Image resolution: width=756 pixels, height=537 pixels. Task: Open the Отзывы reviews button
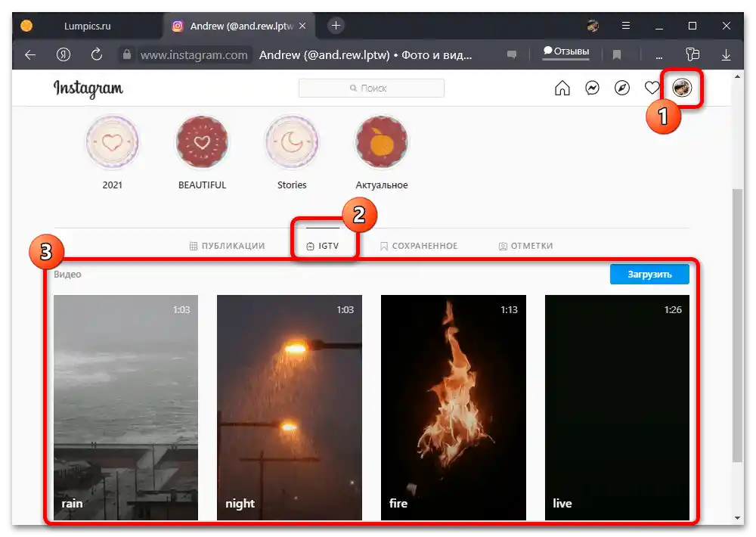tap(566, 51)
